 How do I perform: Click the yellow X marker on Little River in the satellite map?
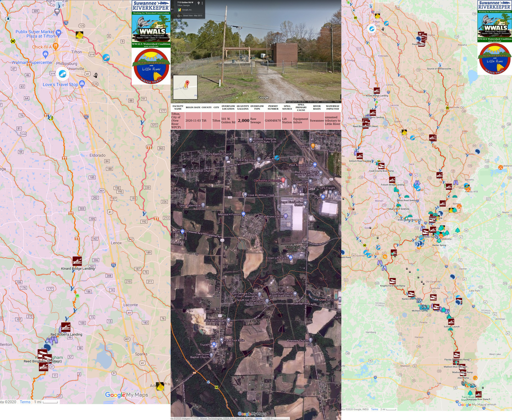216,387
